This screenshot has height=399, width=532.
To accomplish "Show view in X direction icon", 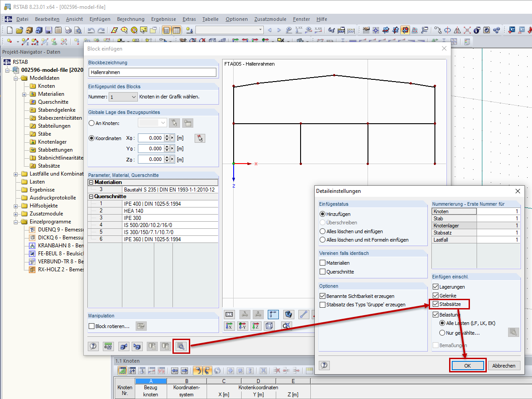I will coord(230,326).
